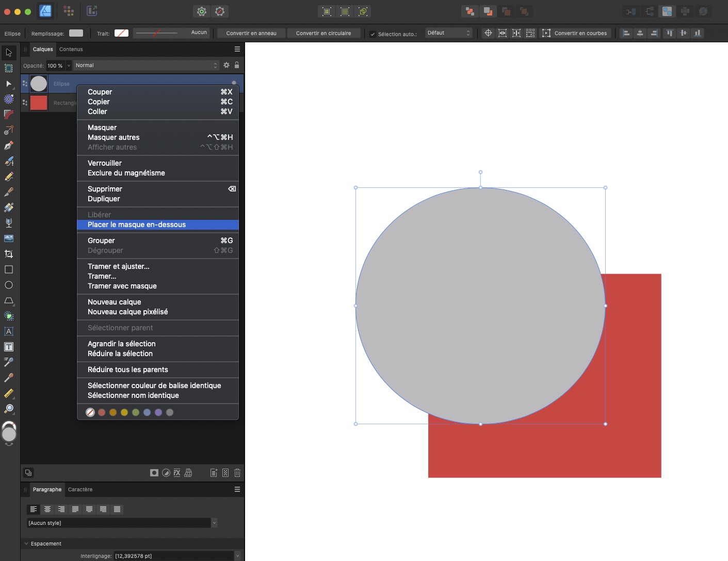
Task: Switch to the Pixel persona
Action: [69, 11]
